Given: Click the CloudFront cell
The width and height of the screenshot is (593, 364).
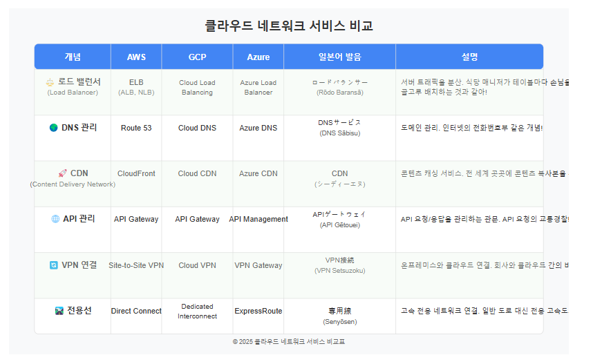Looking at the screenshot, I should click(136, 184).
